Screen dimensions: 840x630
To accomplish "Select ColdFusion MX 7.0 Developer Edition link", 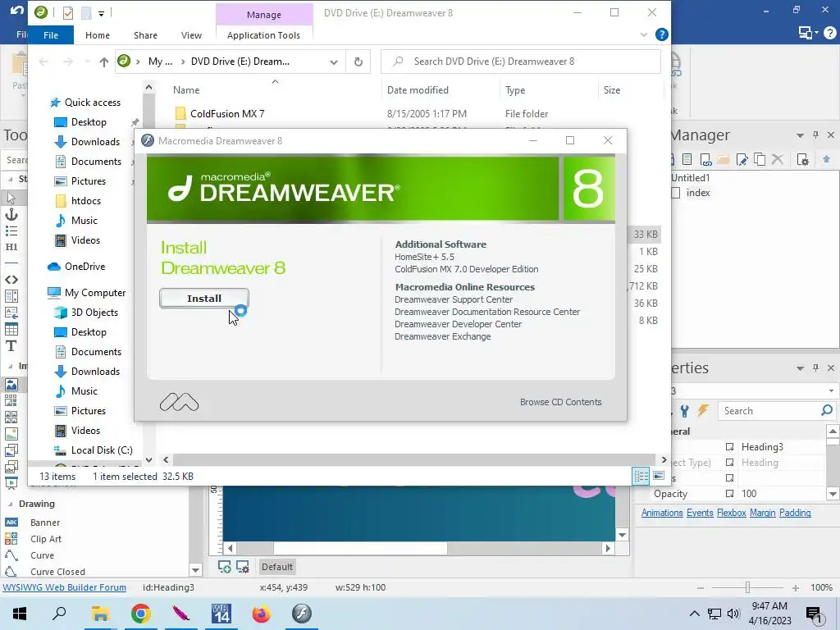I will tap(467, 269).
